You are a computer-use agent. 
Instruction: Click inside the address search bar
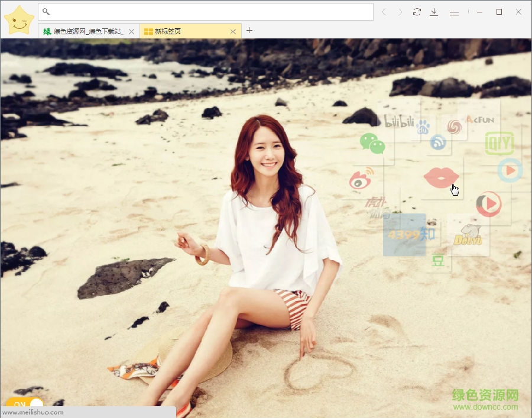click(x=206, y=12)
